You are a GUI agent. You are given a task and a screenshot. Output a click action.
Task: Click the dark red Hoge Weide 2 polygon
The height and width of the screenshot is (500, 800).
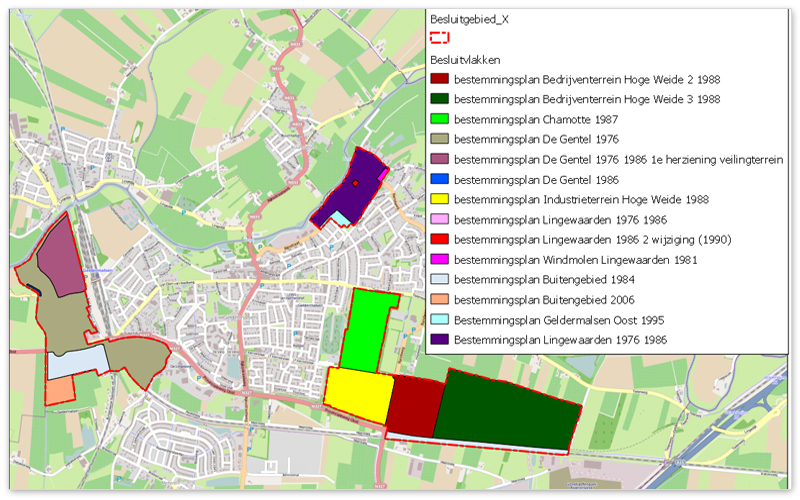tap(414, 406)
